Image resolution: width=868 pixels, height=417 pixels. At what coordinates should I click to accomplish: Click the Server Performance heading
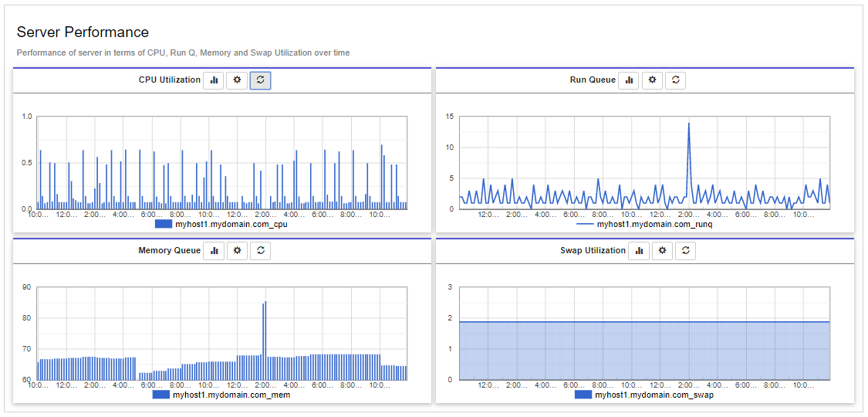[83, 32]
